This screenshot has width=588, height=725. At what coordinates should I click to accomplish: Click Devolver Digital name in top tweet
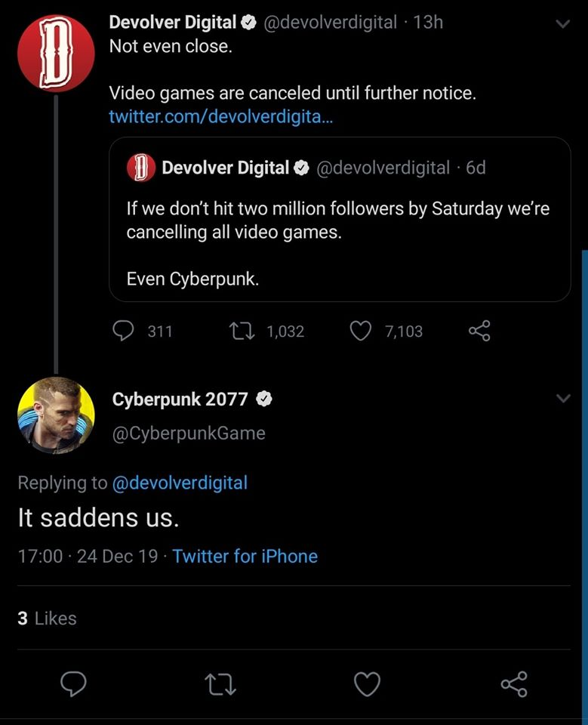click(x=173, y=22)
